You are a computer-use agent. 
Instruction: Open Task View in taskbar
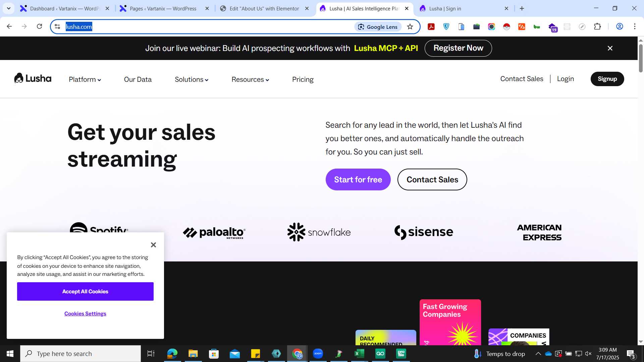pos(151,354)
